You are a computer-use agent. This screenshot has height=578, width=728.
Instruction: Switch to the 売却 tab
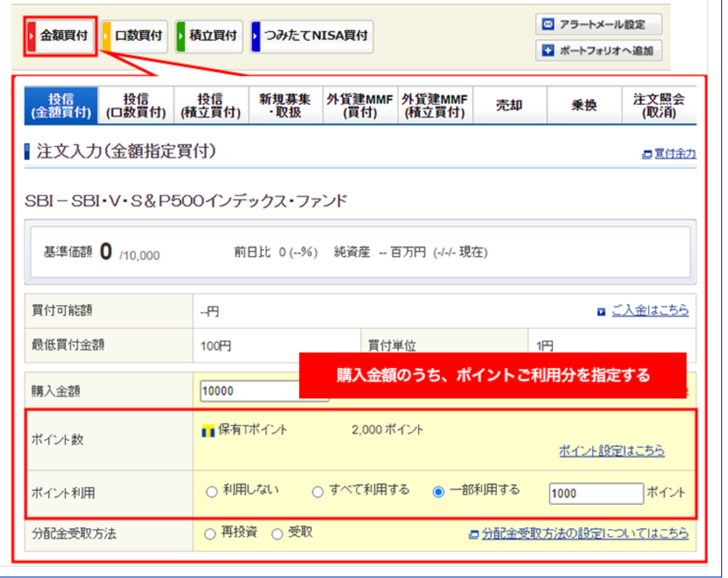(x=510, y=106)
